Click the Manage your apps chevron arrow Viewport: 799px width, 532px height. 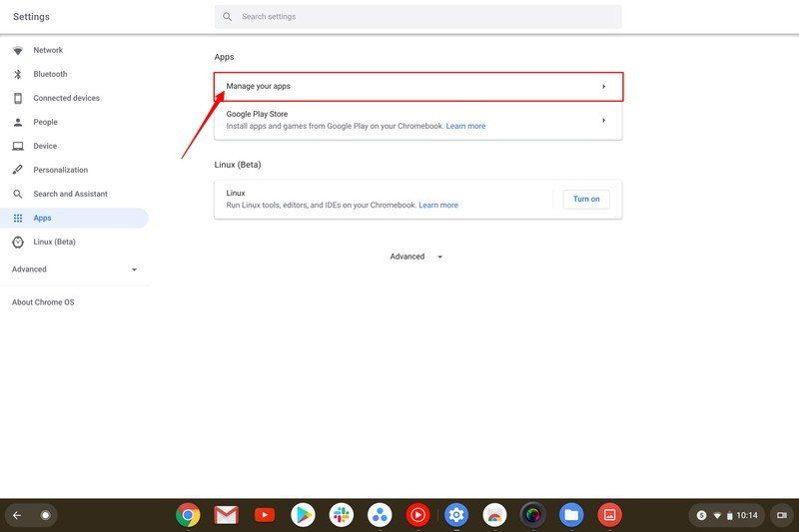[x=604, y=87]
